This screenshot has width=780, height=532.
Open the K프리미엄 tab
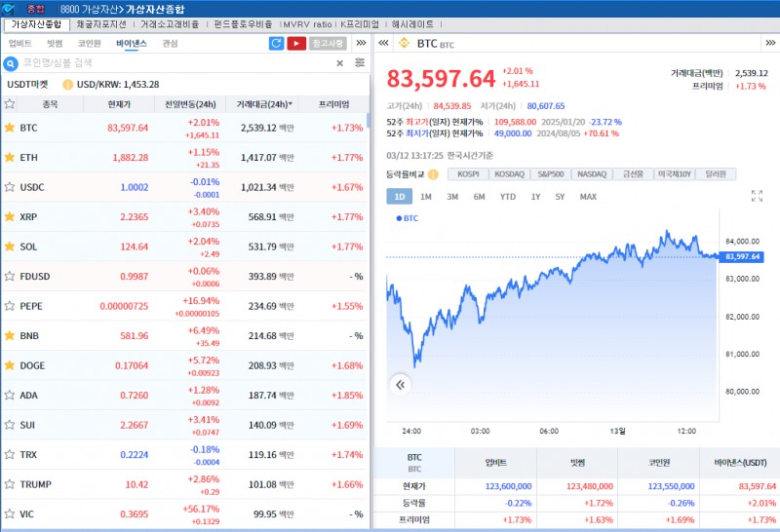359,24
